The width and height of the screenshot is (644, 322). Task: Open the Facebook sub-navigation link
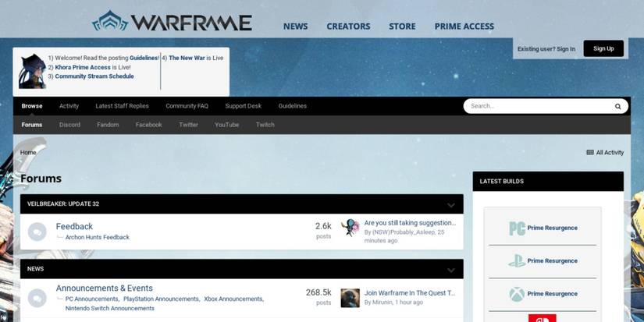tap(148, 125)
